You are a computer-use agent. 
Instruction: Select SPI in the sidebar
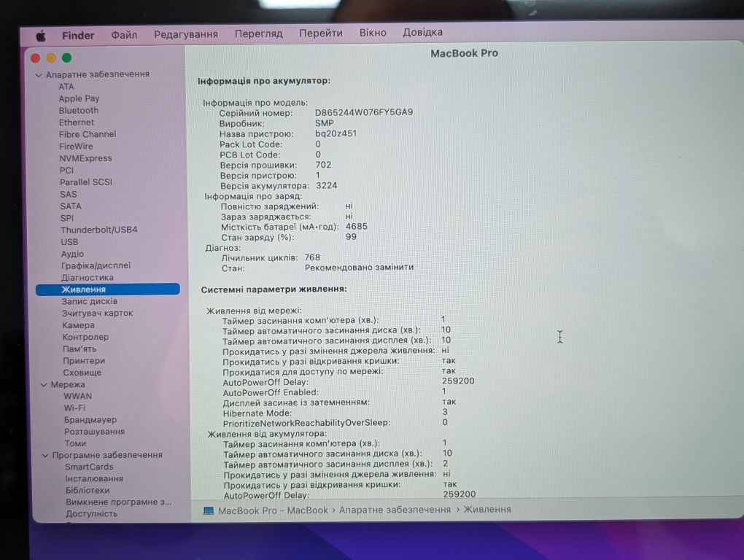coord(67,218)
